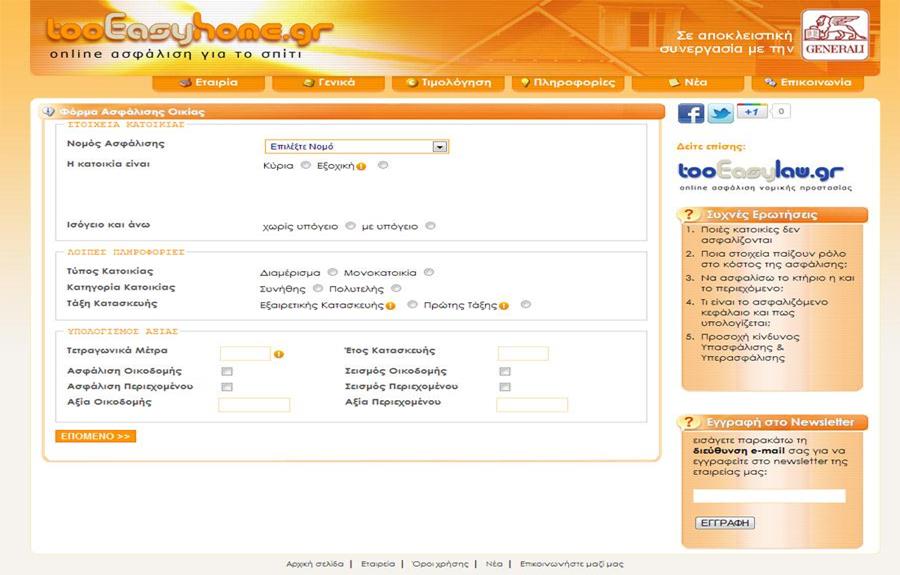
Task: Open the Πληροφορίες menu tab
Action: [x=568, y=83]
